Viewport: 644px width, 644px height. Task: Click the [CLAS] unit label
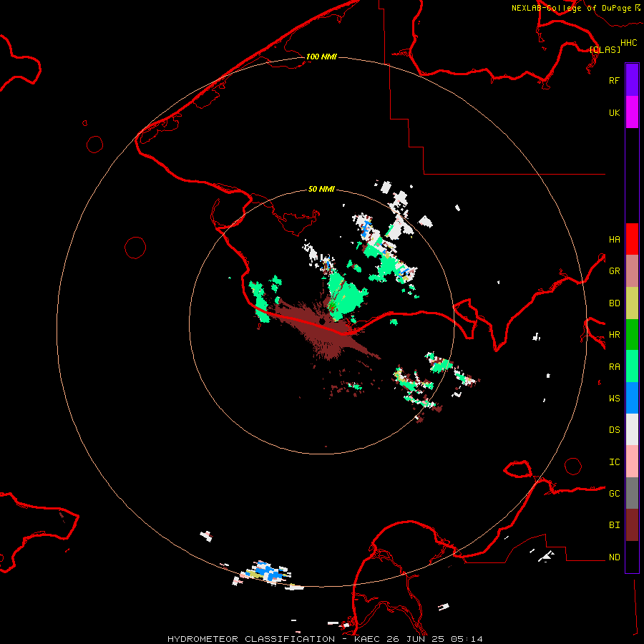point(605,49)
